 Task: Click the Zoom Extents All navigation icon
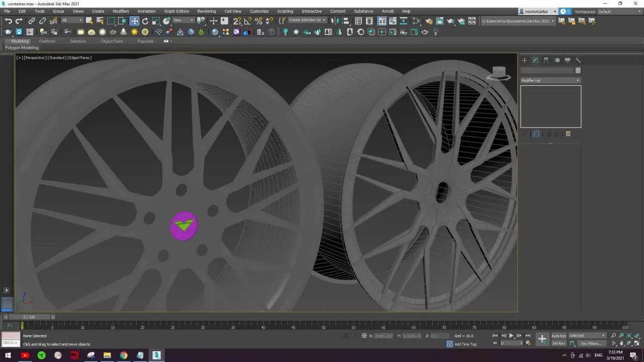coord(637,336)
